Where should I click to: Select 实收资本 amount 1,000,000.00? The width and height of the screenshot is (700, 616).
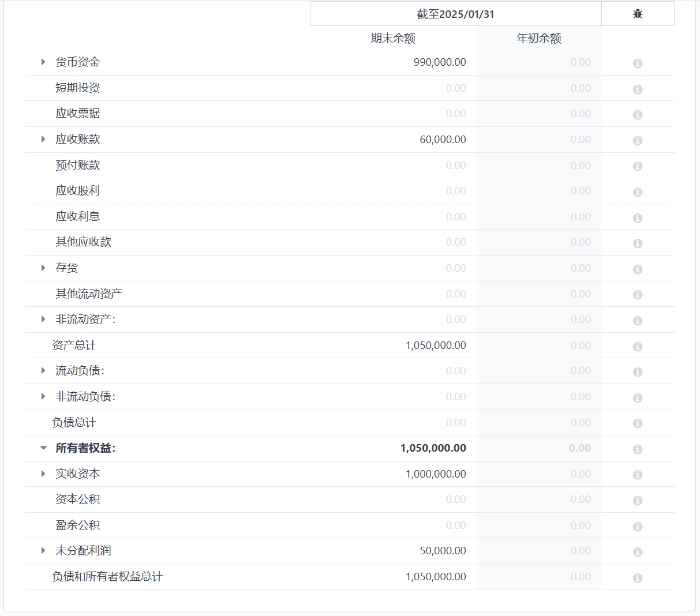pyautogui.click(x=435, y=474)
